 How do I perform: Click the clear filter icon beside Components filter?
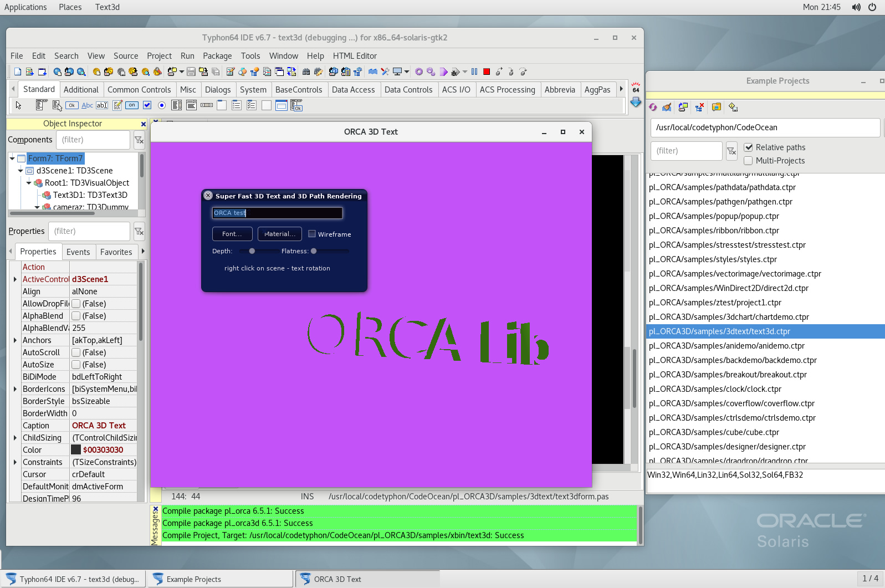click(139, 140)
